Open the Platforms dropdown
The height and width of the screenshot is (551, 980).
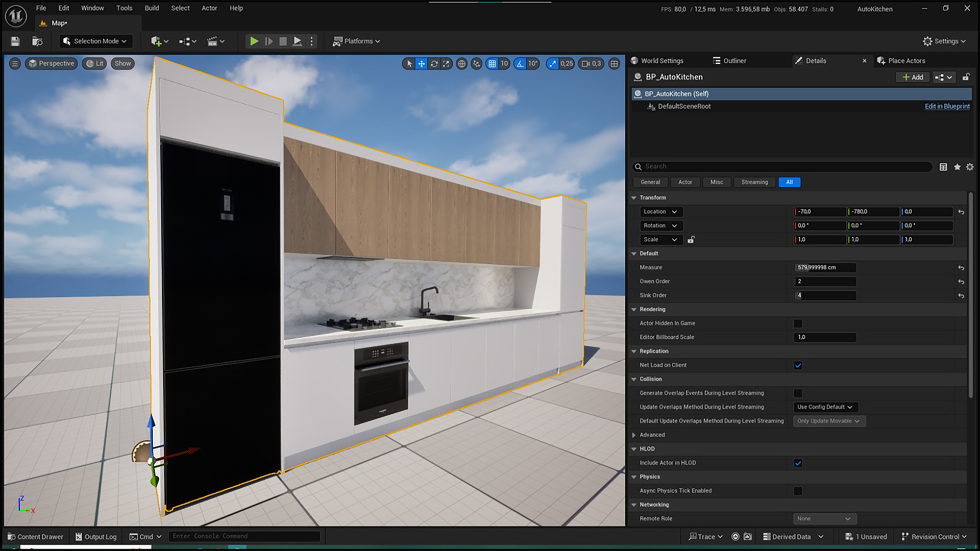click(356, 41)
